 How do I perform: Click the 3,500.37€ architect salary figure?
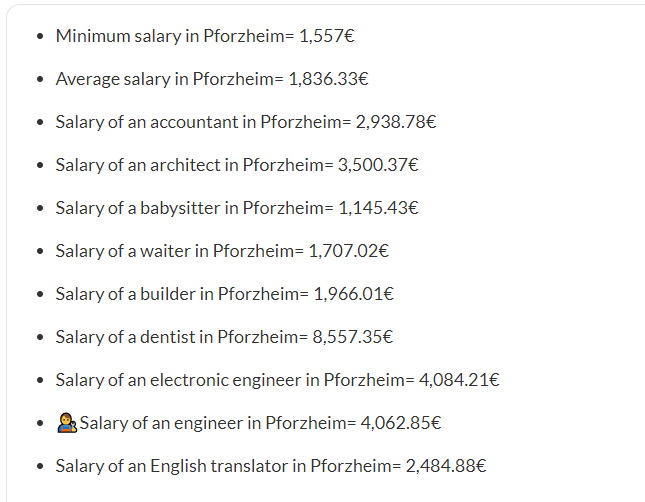(x=378, y=165)
